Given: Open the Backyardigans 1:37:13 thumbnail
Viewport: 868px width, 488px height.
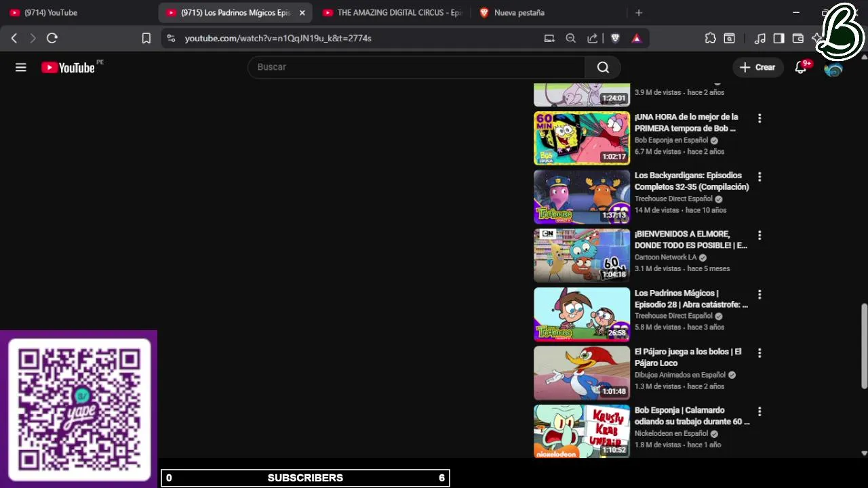Looking at the screenshot, I should point(582,197).
